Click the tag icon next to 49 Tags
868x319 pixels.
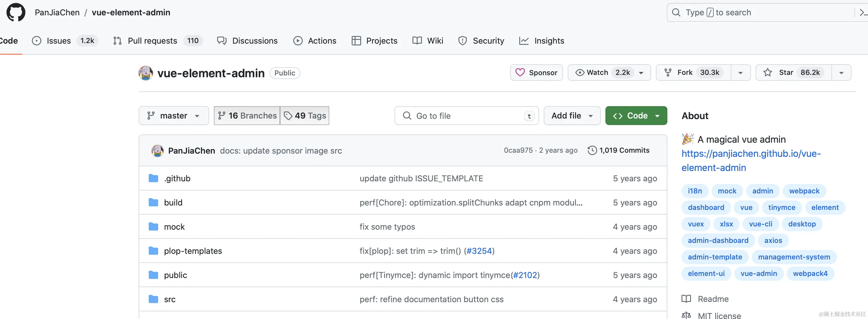[288, 116]
